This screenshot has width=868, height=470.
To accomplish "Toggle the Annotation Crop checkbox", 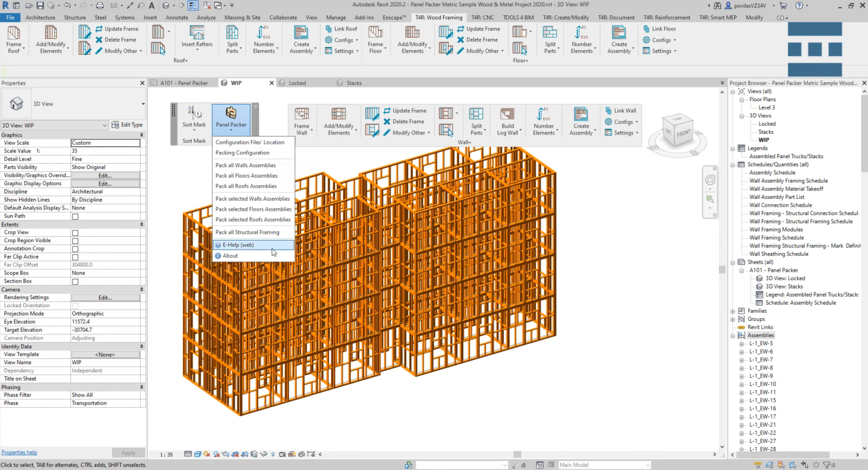I will 75,249.
